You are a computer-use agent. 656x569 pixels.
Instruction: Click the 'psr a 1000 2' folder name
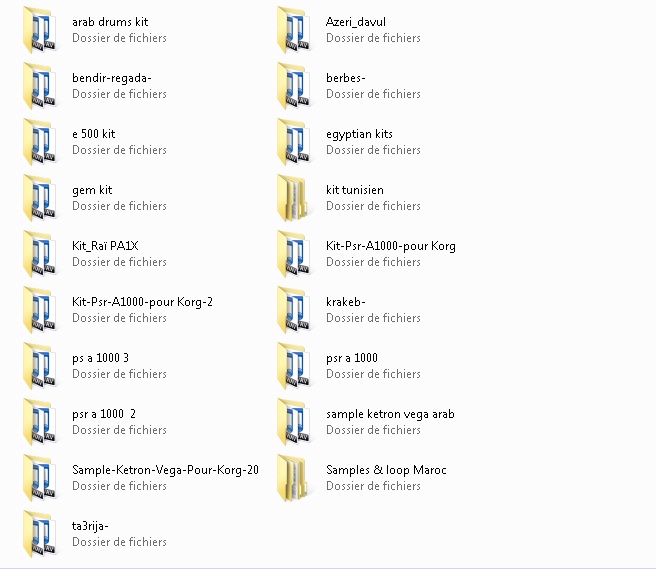tap(104, 415)
